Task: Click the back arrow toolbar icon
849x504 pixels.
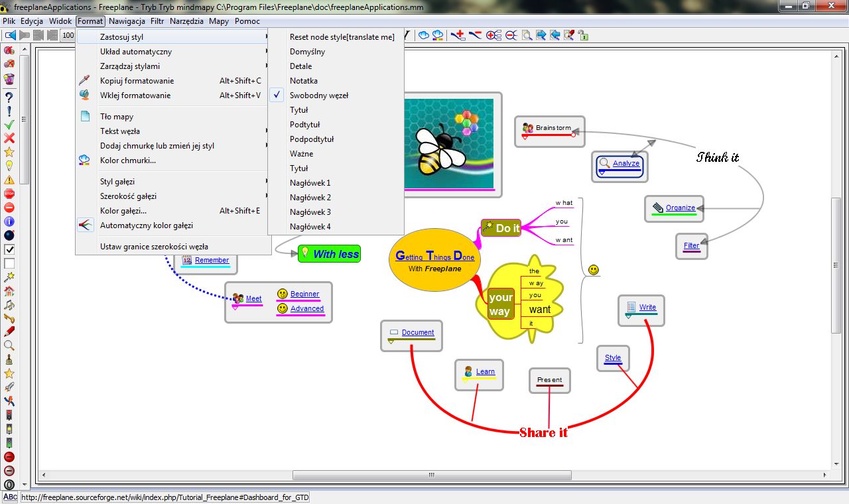Action: click(x=11, y=35)
